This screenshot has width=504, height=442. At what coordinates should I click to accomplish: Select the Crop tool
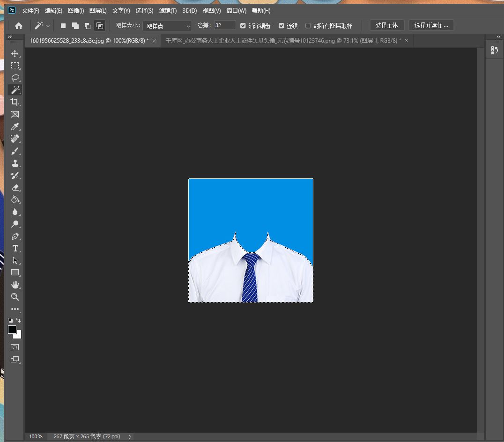tap(15, 102)
